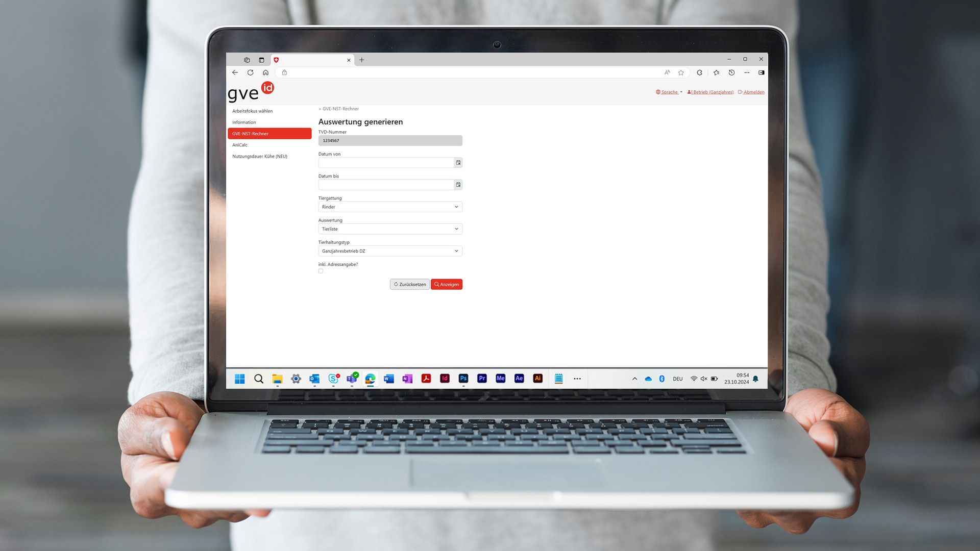The height and width of the screenshot is (551, 980).
Task: Enable the Inkl. Adressangabe checkbox
Action: 321,270
